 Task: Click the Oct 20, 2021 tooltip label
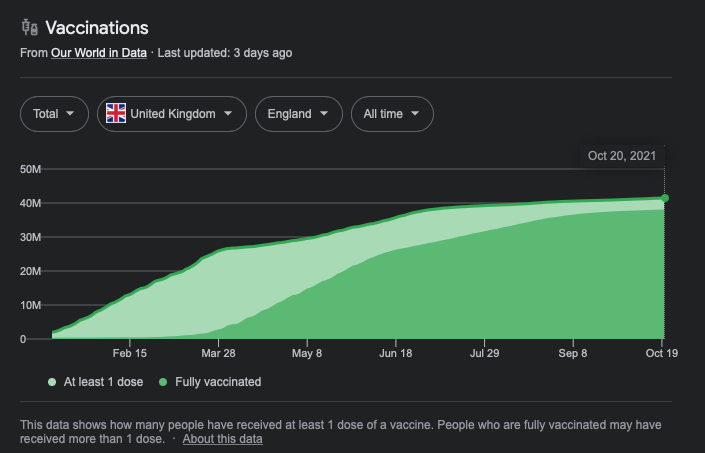(622, 155)
